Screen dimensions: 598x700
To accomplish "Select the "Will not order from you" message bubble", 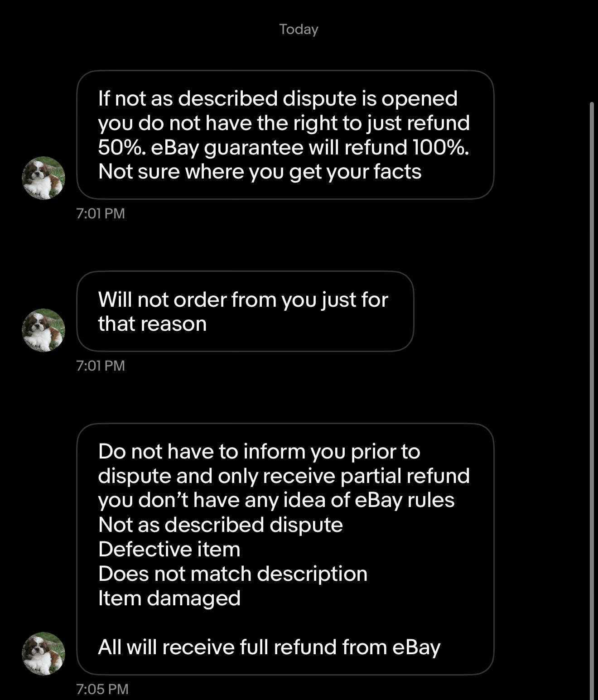I will (x=245, y=311).
